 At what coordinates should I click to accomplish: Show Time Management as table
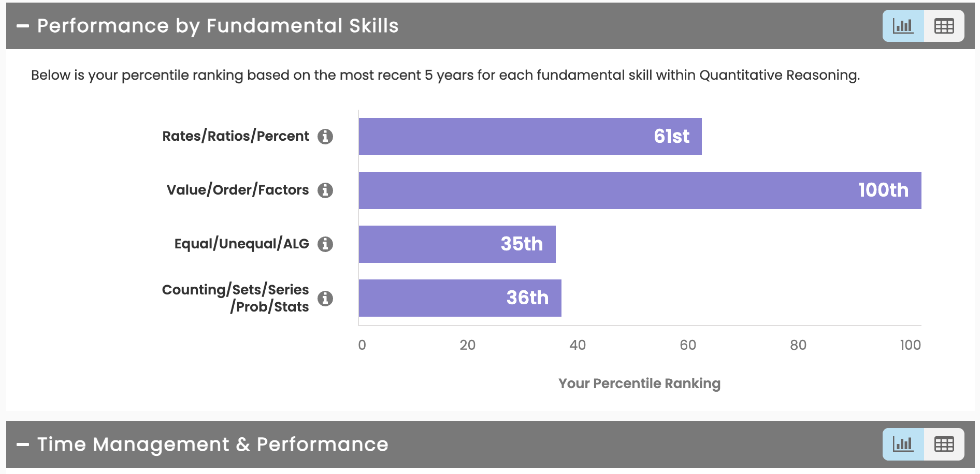944,444
